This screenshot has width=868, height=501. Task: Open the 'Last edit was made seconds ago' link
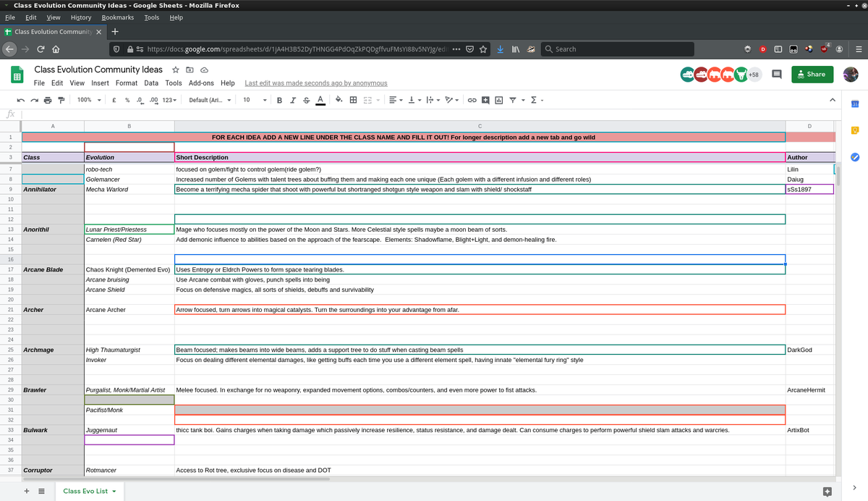[316, 83]
